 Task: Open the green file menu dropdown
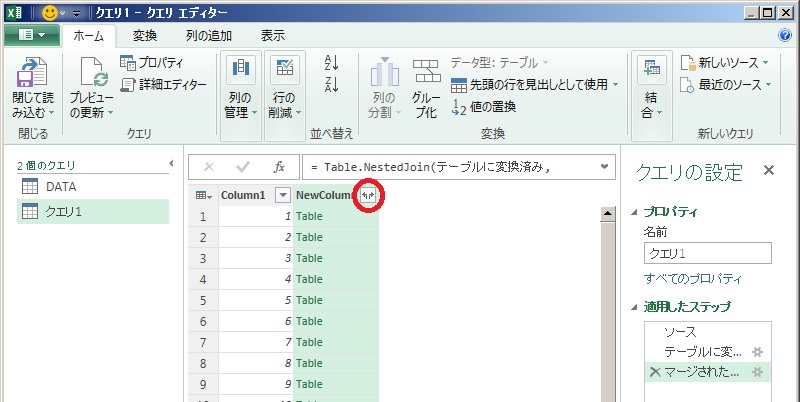tap(32, 35)
